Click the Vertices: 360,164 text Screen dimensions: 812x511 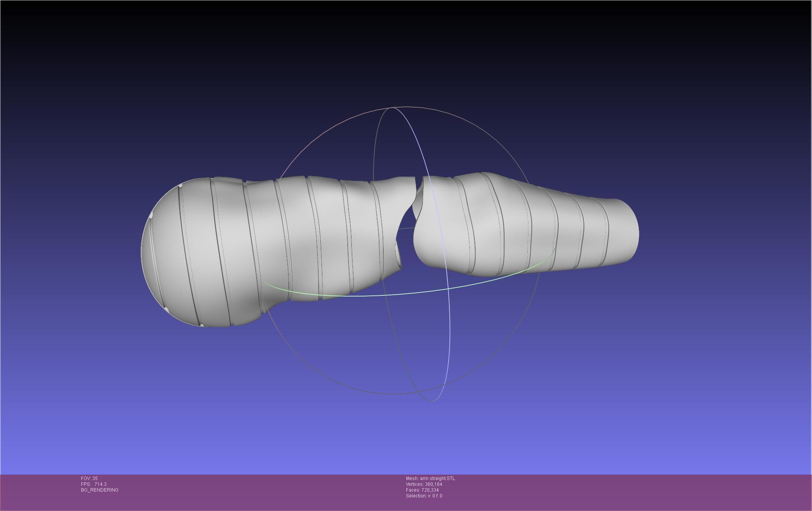click(424, 484)
